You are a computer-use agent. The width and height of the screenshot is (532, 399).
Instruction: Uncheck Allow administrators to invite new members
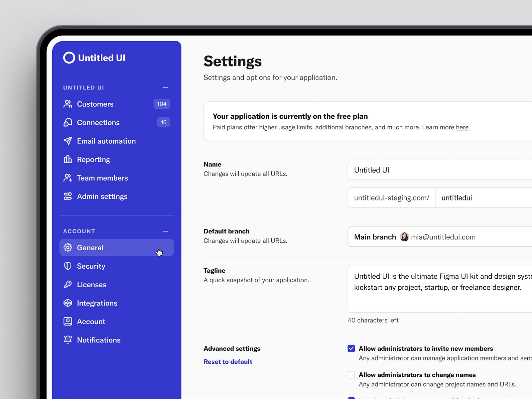[x=351, y=348]
